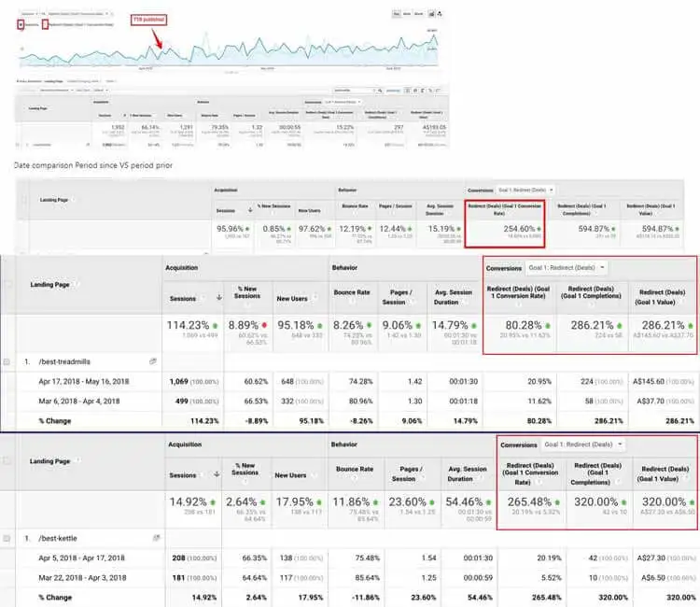Viewport: 700px width, 607px height.
Task: Click sessions line graph area
Action: 229,49
